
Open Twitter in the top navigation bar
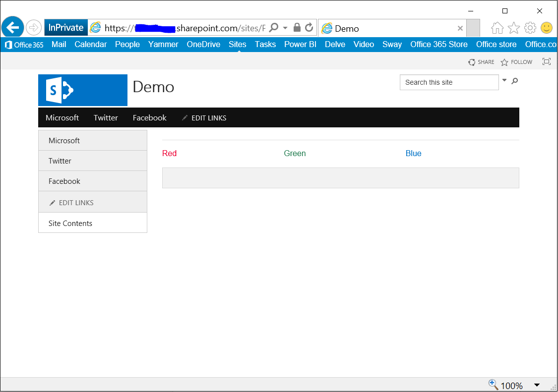106,118
